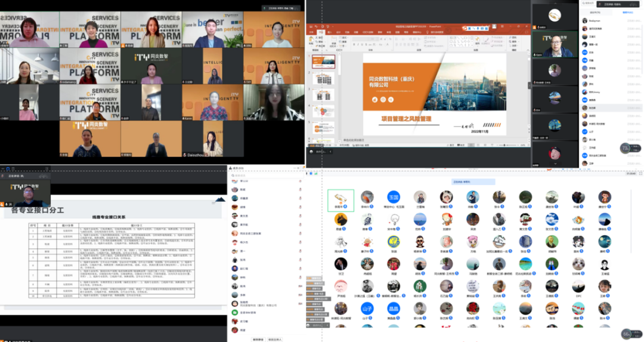Click the green-highlighted speaking participant avatar
Screen dimensions: 644x342
point(340,199)
